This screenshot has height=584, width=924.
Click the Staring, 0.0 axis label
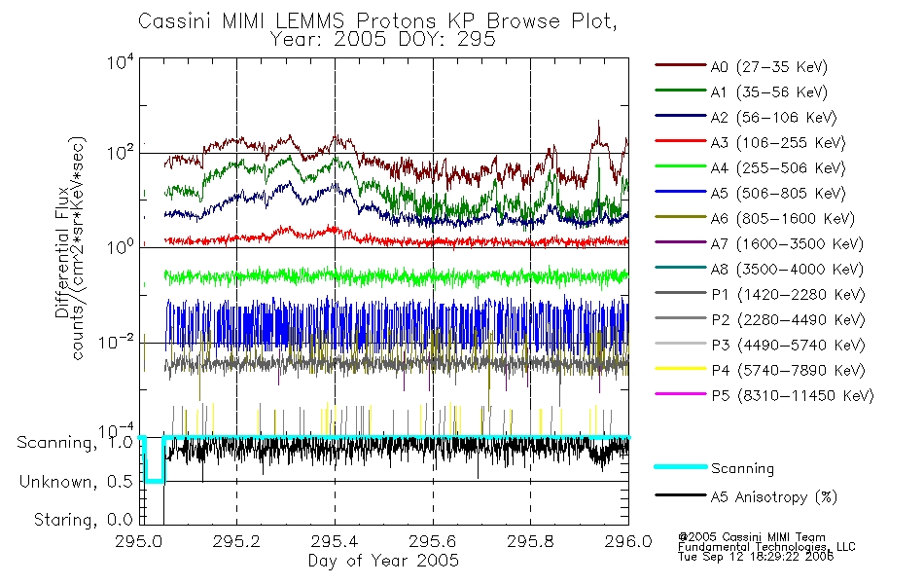pyautogui.click(x=83, y=520)
